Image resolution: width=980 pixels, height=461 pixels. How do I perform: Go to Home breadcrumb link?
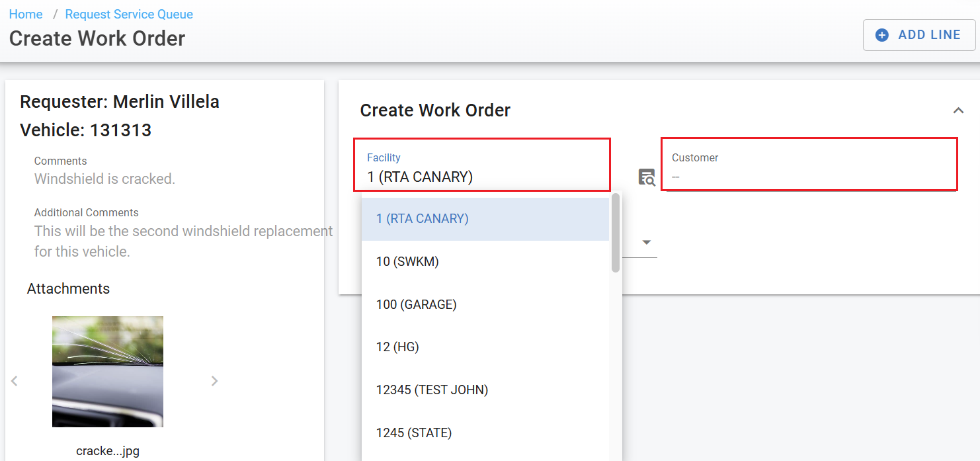(x=26, y=14)
